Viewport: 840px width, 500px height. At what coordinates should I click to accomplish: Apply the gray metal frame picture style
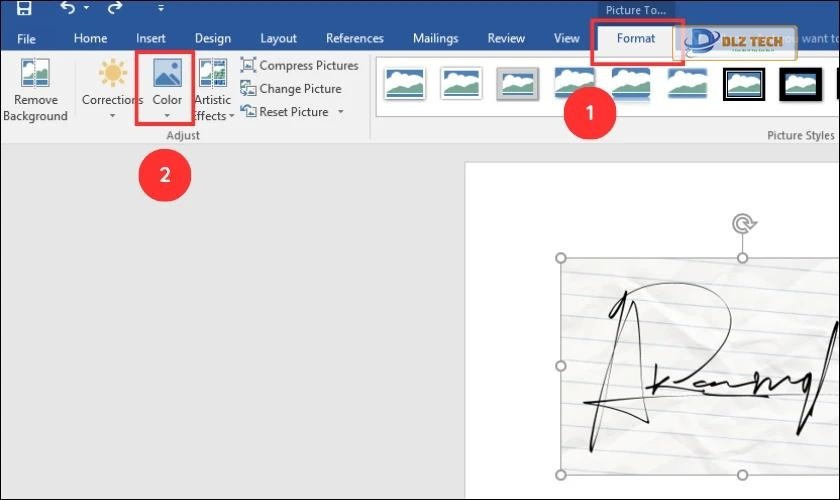[x=518, y=84]
